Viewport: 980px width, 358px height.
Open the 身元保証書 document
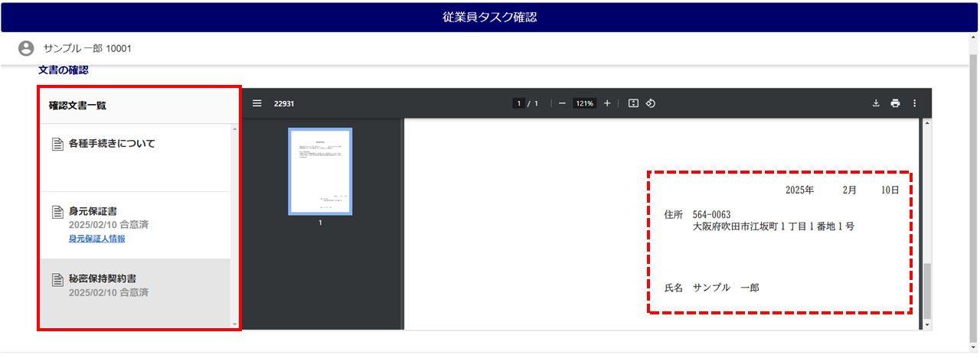93,211
